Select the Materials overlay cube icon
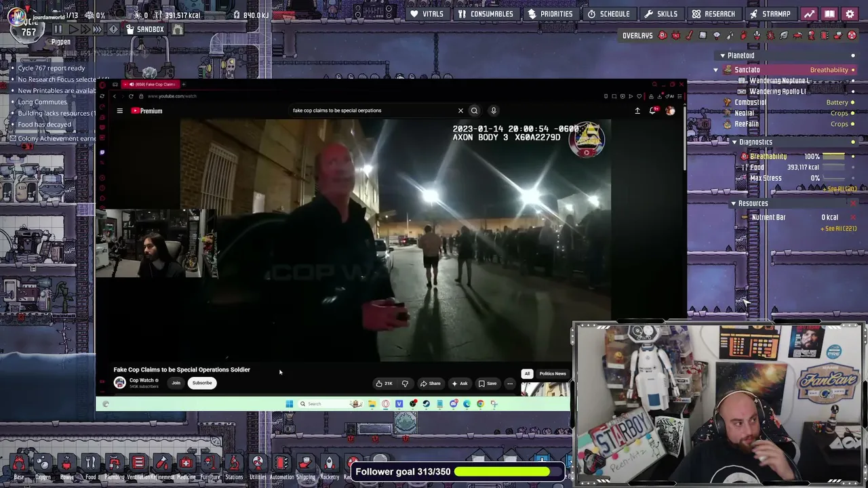The image size is (868, 488). pyautogui.click(x=703, y=35)
